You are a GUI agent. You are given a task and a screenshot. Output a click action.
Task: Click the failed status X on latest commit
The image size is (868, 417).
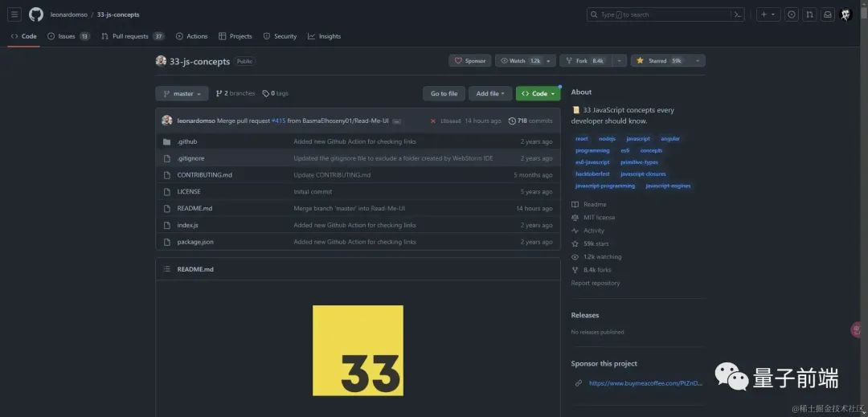click(433, 121)
